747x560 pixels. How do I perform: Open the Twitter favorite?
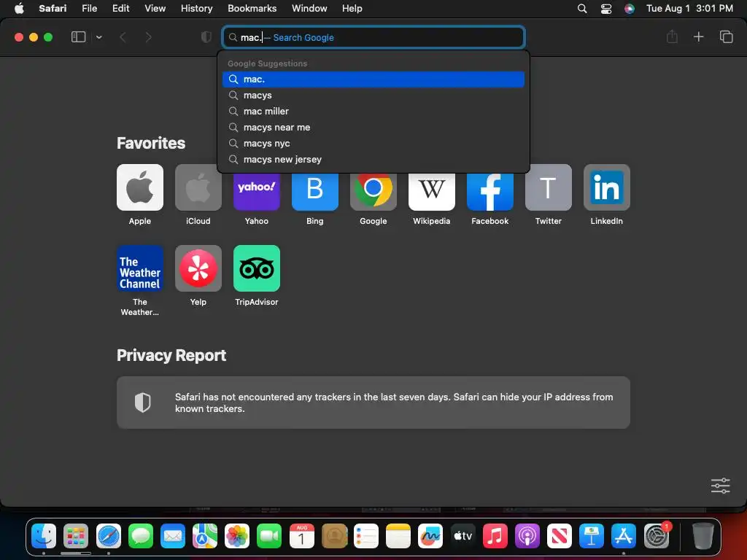point(549,187)
